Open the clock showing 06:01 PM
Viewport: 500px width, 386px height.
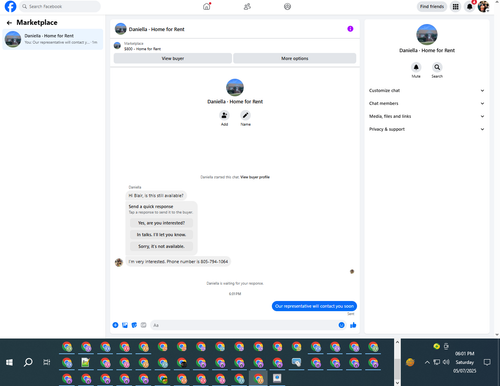465,354
